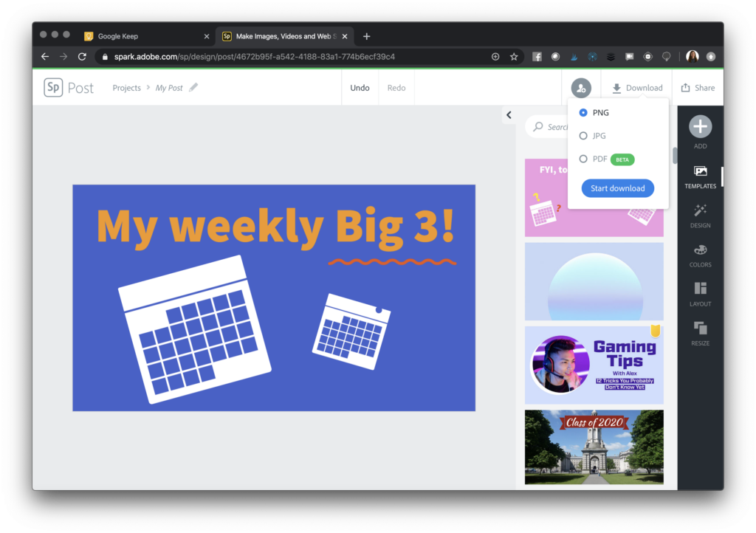756x533 pixels.
Task: Open the Resize panel
Action: [x=699, y=328]
